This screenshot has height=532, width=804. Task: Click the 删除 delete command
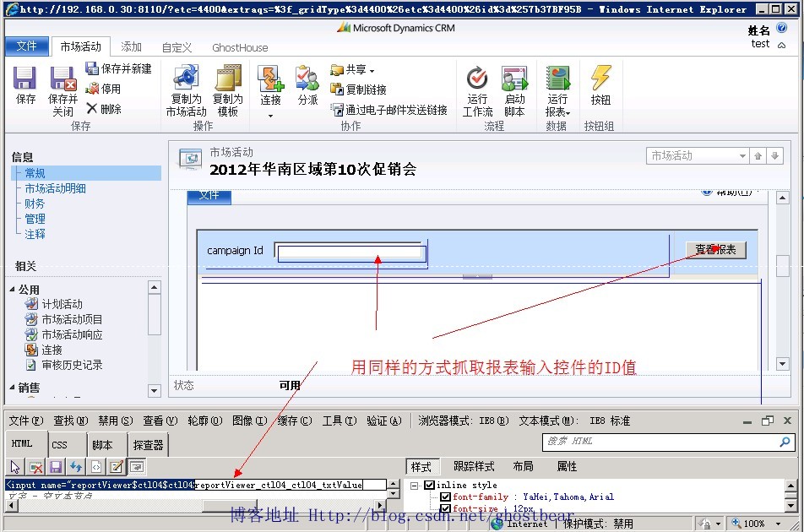104,109
